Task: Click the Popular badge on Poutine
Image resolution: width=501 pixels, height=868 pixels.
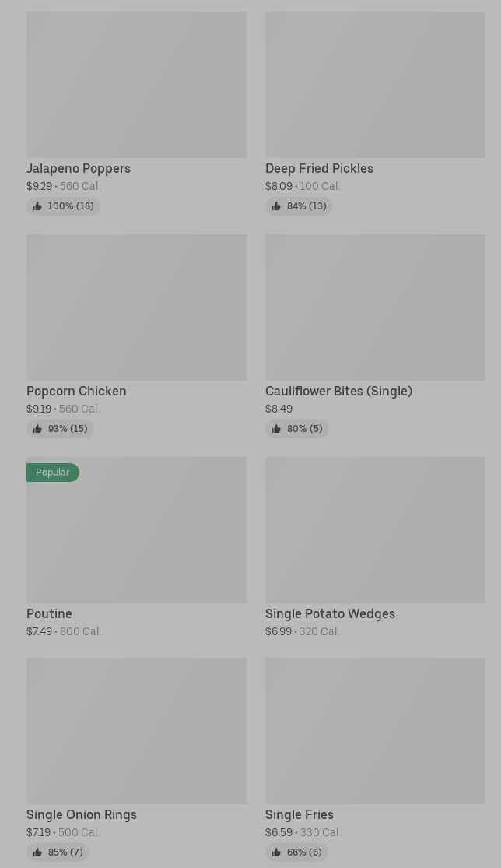Action: coord(52,473)
